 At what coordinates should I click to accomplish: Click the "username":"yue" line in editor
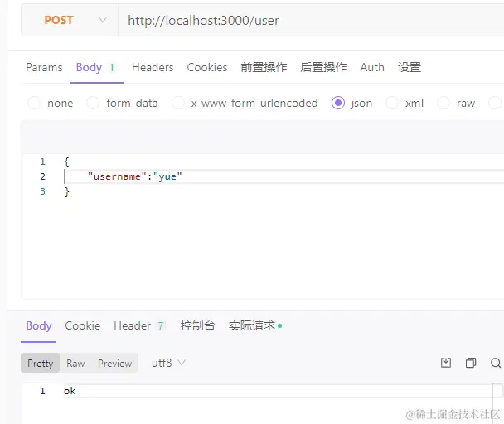134,176
